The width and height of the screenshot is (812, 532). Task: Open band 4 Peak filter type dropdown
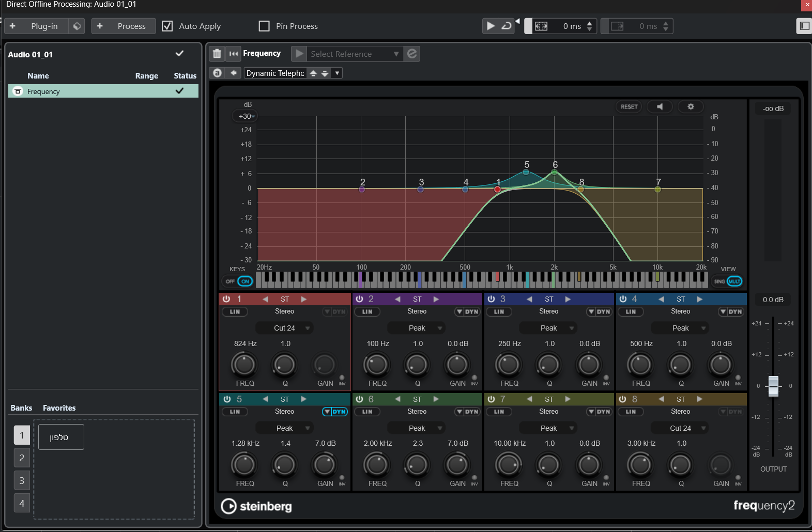coord(681,328)
